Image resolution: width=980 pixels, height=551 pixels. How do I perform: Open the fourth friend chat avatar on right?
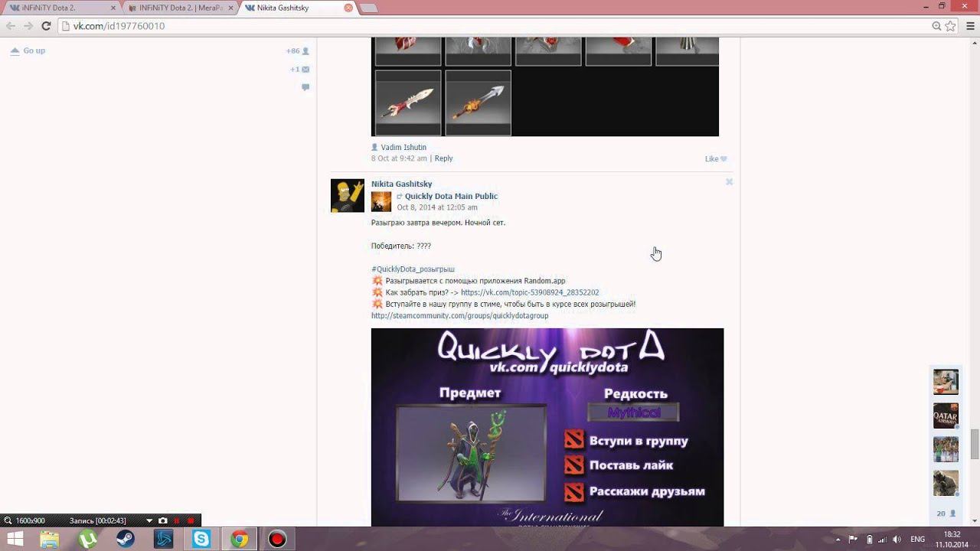click(946, 483)
